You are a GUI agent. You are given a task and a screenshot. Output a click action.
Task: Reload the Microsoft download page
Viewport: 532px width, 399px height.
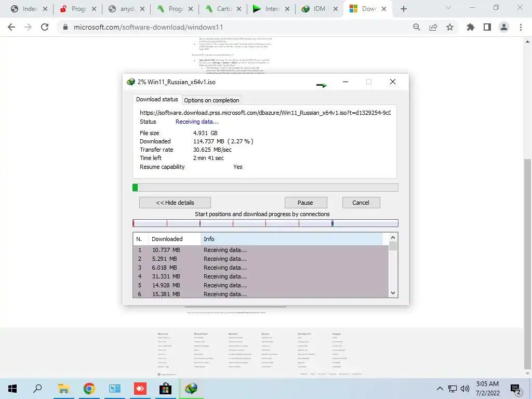pyautogui.click(x=45, y=27)
